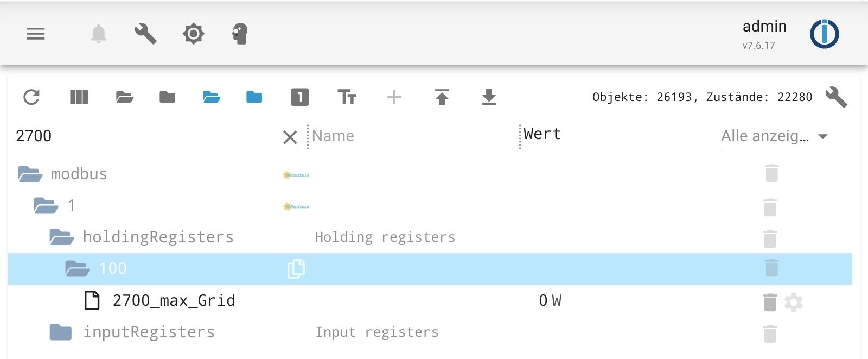The height and width of the screenshot is (359, 868).
Task: Expand all nodes with gray open-folder icon
Action: tap(125, 97)
